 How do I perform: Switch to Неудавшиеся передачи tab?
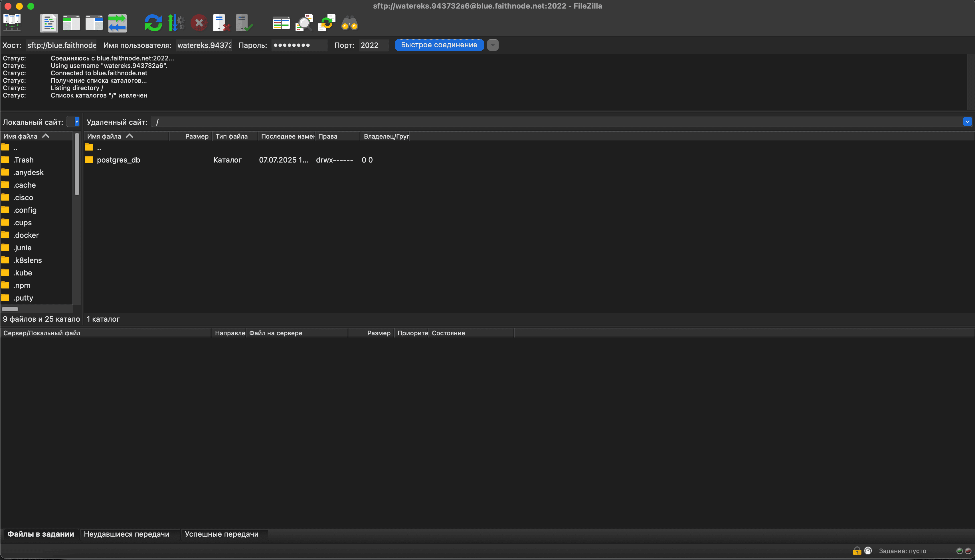(x=127, y=534)
